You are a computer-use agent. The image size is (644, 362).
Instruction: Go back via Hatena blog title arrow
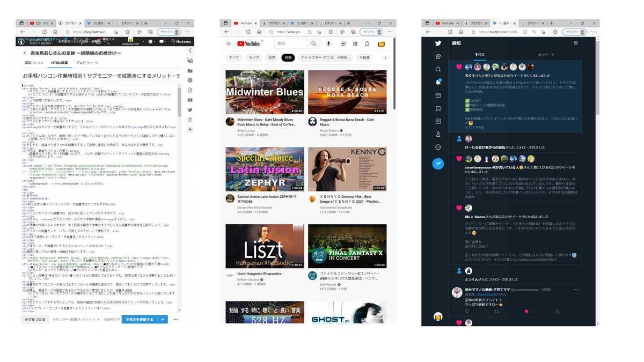(25, 53)
